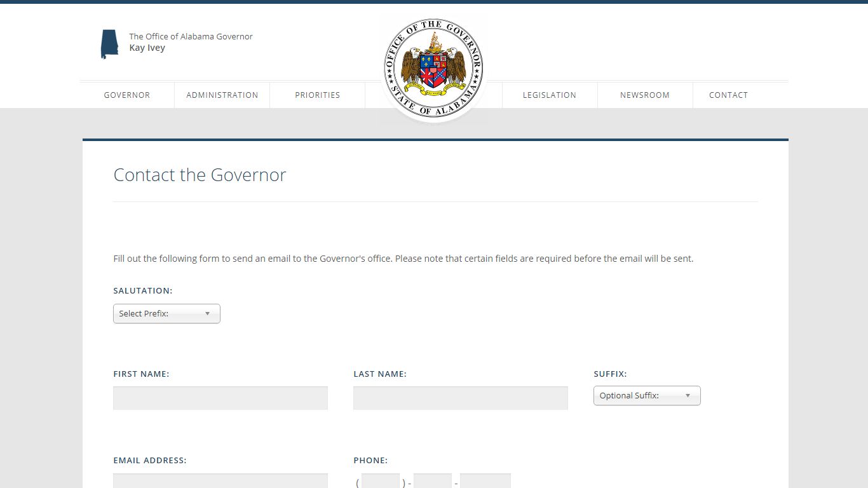
Task: Click the 'Fill out the following form' instruction text
Action: [x=403, y=259]
